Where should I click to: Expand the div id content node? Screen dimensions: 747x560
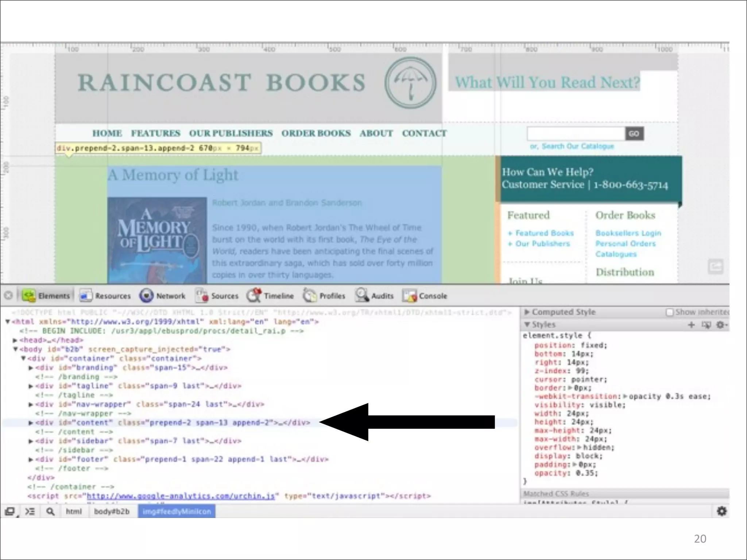(31, 423)
